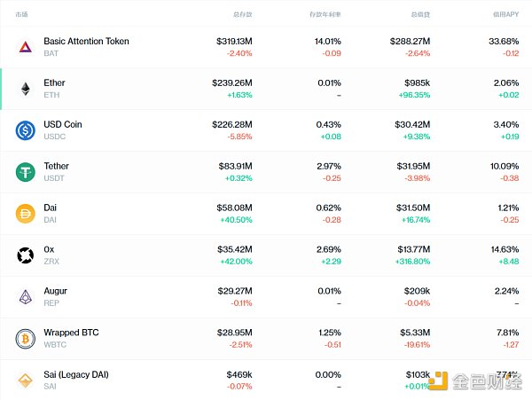Click the 7.81% Wrapped BTC borrow APY
The height and width of the screenshot is (400, 532).
coord(507,333)
